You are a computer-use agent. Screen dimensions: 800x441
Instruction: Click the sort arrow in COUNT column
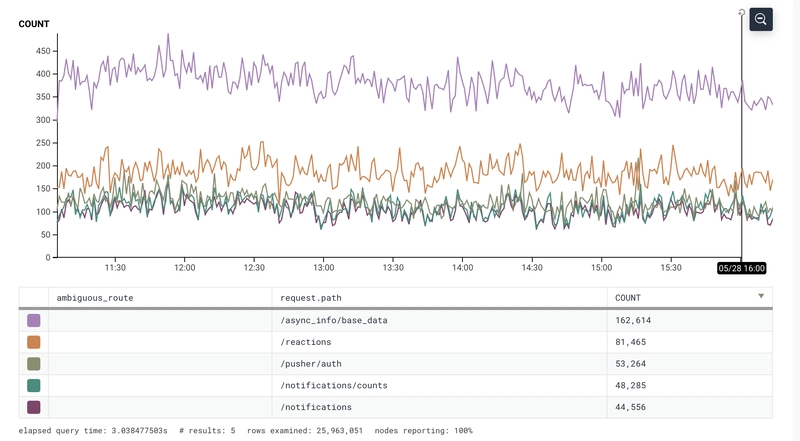coord(761,297)
